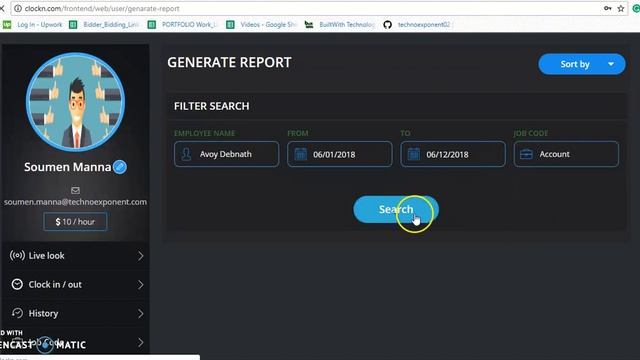Expand the Live look chevron
This screenshot has width=640, height=360.
coord(140,256)
